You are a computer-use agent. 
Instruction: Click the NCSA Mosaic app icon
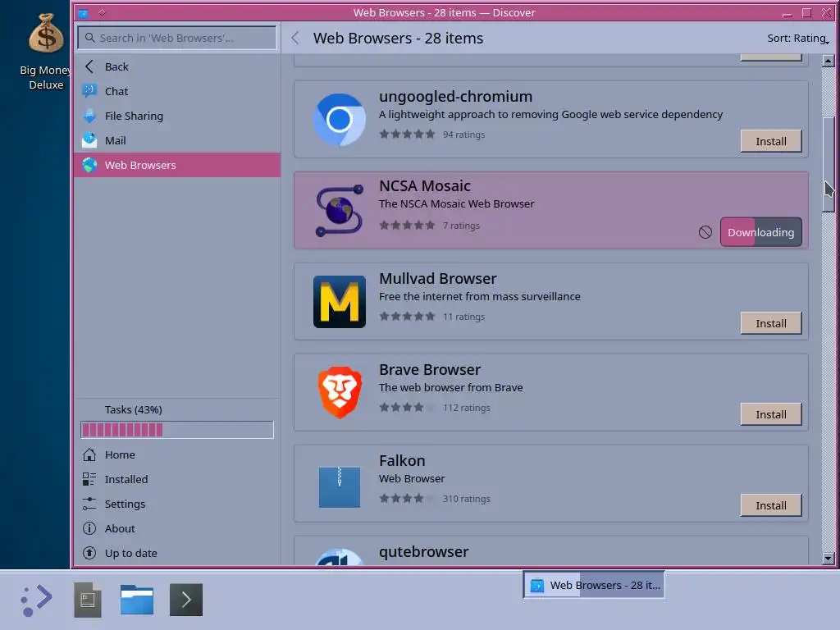(339, 211)
